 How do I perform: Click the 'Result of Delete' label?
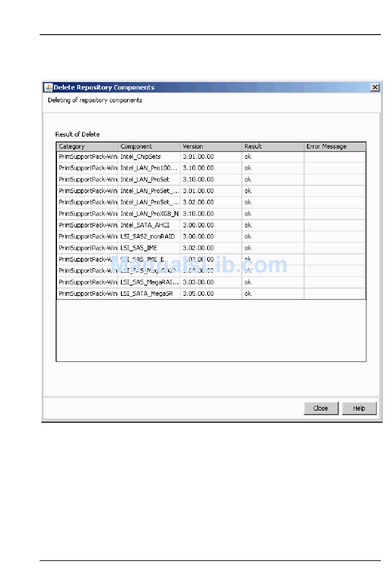[78, 135]
